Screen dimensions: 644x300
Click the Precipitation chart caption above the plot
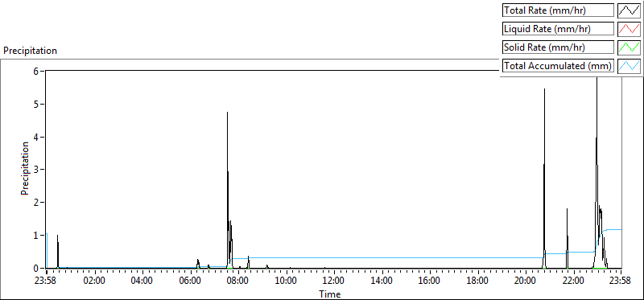coord(30,51)
